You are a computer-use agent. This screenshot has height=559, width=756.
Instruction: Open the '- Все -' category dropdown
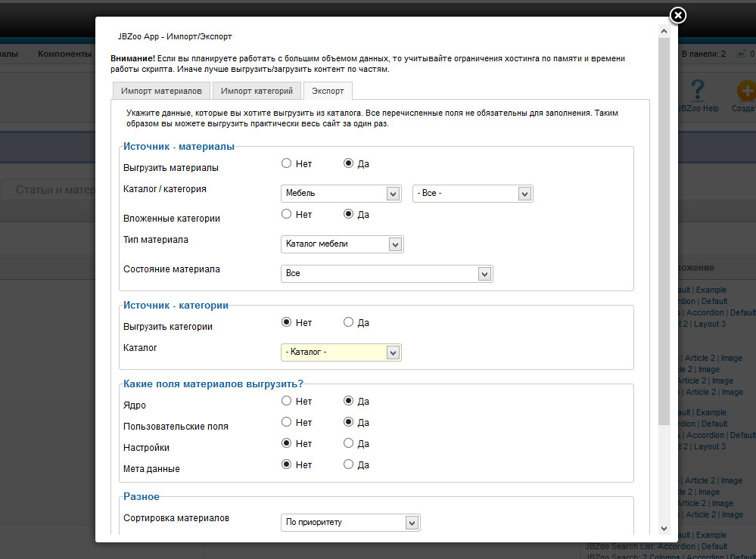point(472,193)
